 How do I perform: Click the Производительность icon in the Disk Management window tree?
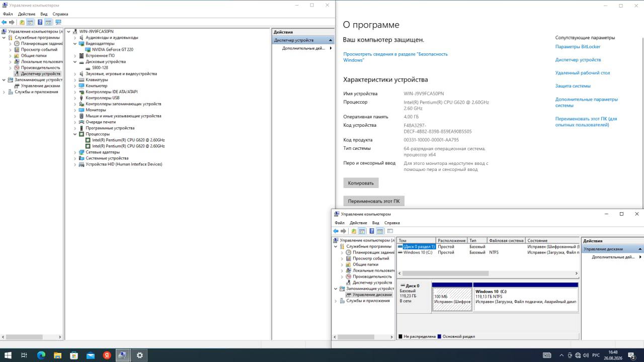349,277
